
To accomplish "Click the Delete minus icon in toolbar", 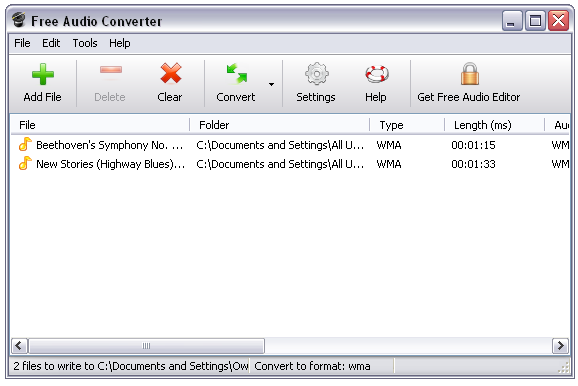I will (111, 70).
